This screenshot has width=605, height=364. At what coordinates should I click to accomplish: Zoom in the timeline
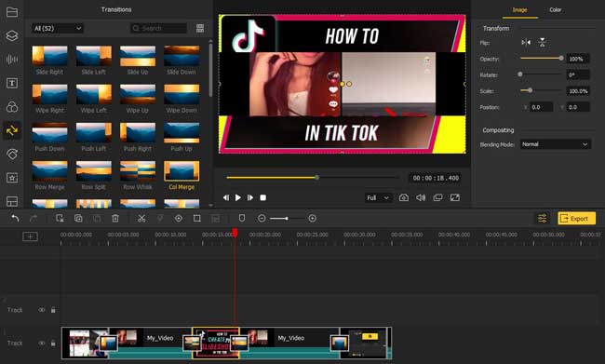313,219
